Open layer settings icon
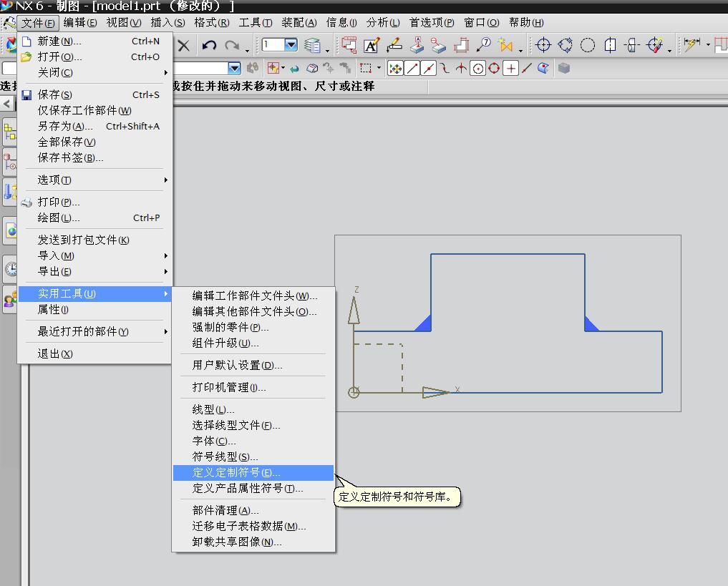The width and height of the screenshot is (728, 586). (313, 46)
